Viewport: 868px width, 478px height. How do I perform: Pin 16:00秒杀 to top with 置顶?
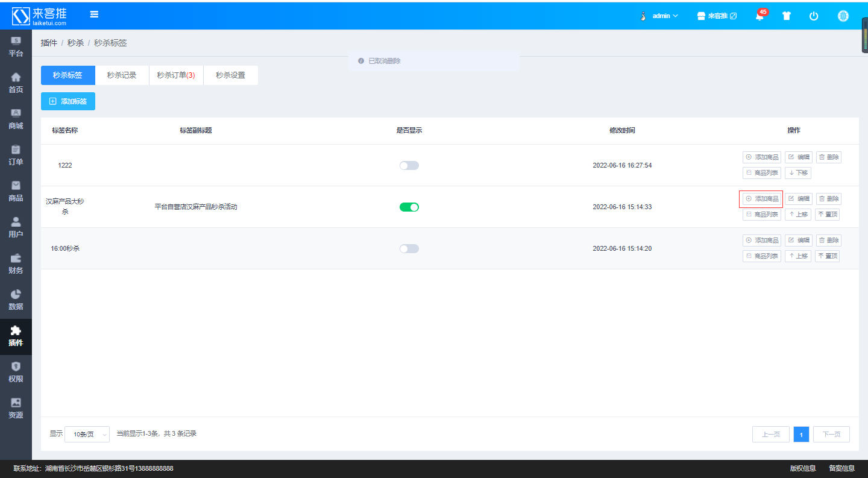click(828, 256)
